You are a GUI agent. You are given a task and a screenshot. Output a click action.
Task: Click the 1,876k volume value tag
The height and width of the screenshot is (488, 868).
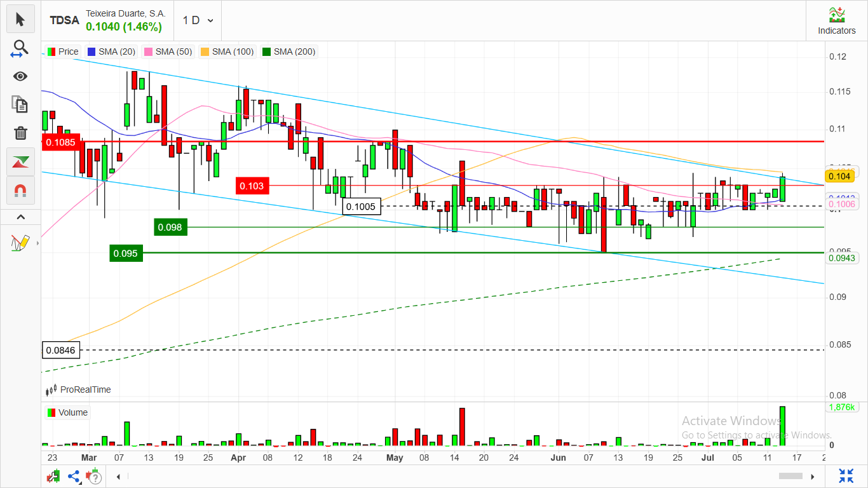coord(841,407)
